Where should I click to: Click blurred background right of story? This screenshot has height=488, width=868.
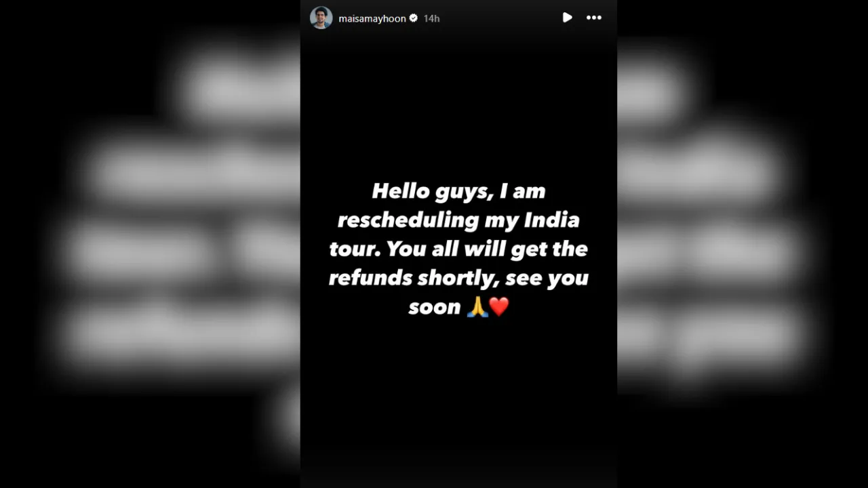click(x=743, y=244)
